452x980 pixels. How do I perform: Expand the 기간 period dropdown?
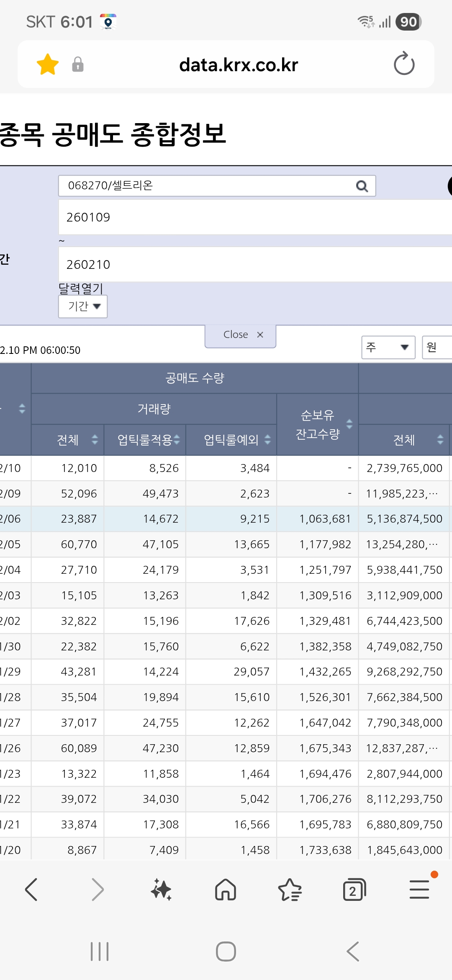pyautogui.click(x=83, y=307)
